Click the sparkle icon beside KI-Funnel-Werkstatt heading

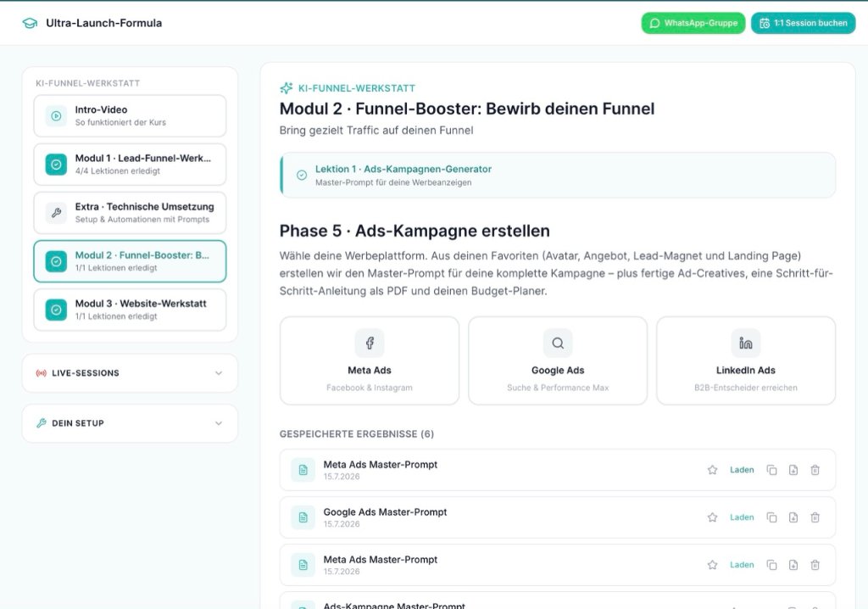click(287, 88)
